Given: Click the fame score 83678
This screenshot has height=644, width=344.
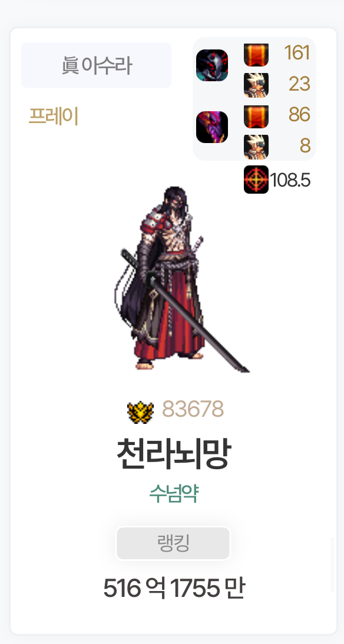Looking at the screenshot, I should 193,409.
